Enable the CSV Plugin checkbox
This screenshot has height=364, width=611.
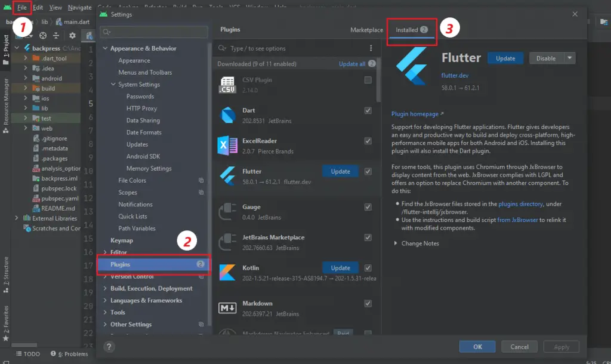pyautogui.click(x=368, y=80)
